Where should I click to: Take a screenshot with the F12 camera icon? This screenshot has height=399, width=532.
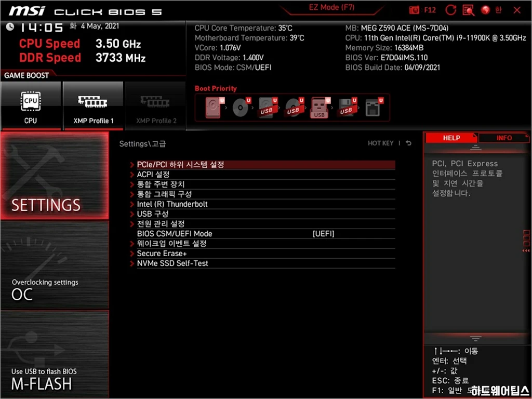click(x=414, y=10)
